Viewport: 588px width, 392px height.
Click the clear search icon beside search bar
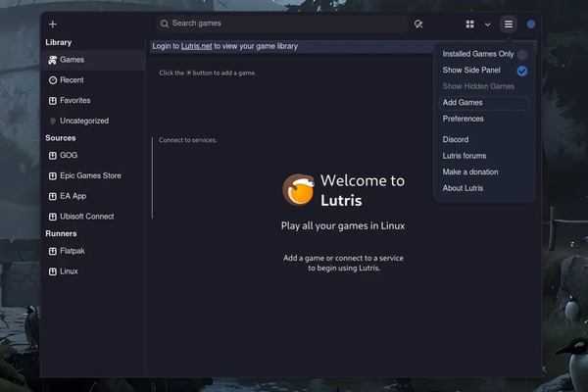(418, 24)
